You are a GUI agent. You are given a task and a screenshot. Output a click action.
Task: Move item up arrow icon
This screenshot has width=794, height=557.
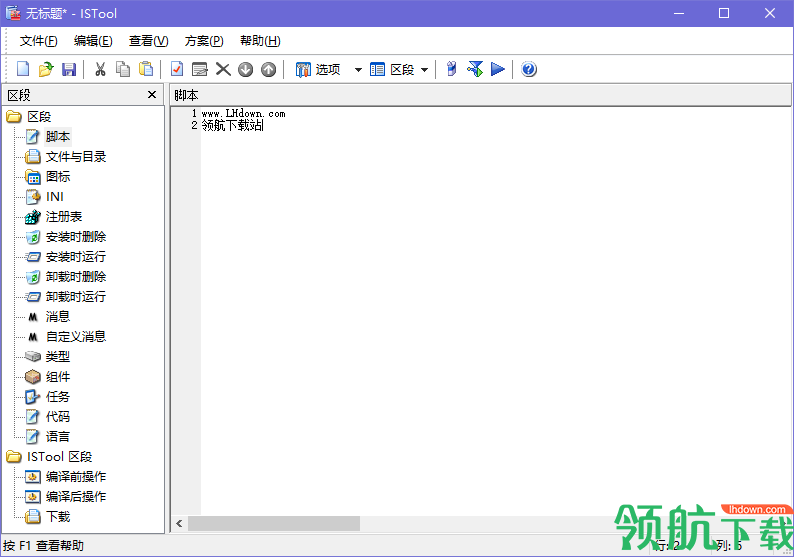click(268, 69)
